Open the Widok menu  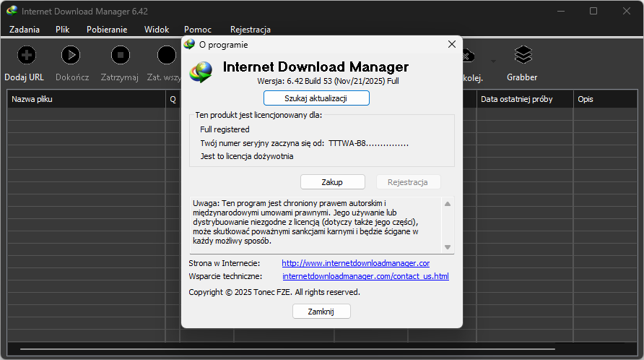tap(157, 30)
